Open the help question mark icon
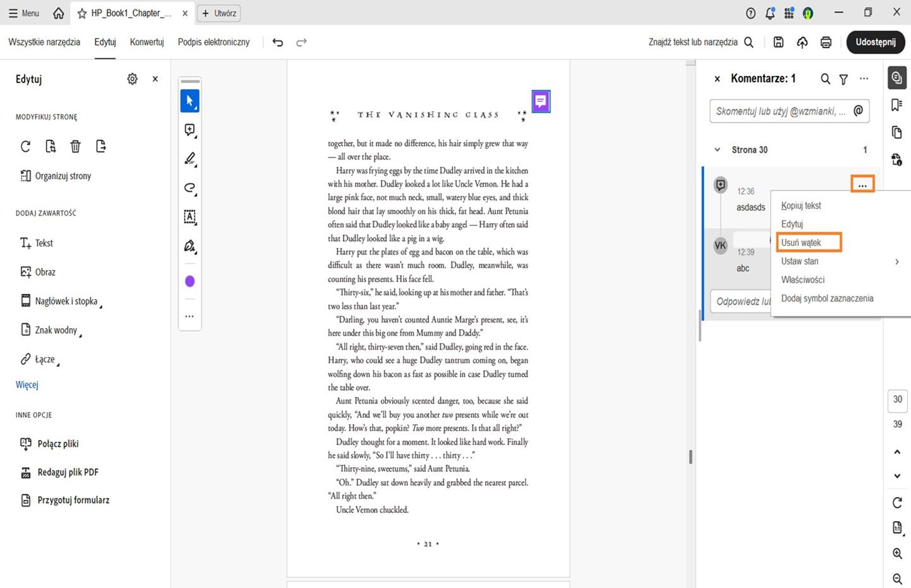Image resolution: width=911 pixels, height=588 pixels. click(x=751, y=13)
